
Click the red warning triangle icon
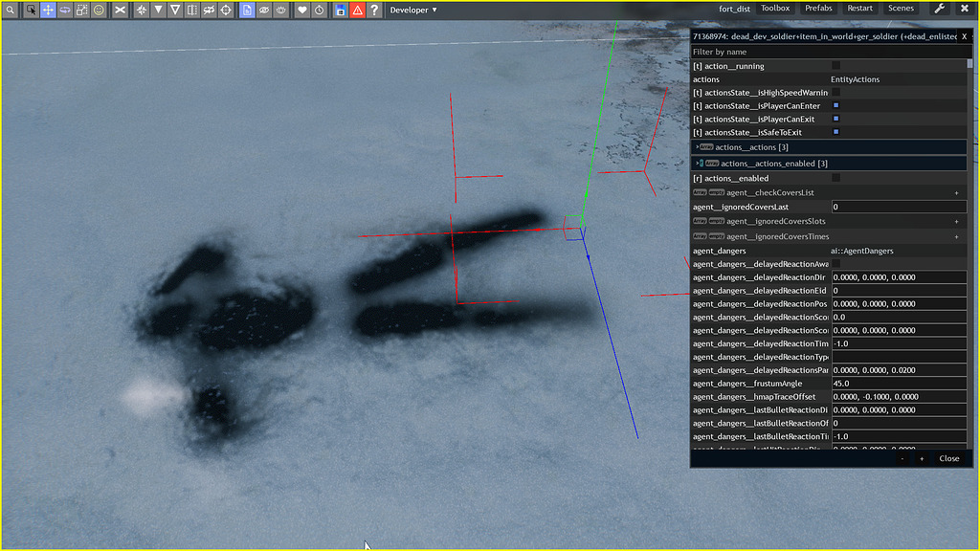coord(356,10)
